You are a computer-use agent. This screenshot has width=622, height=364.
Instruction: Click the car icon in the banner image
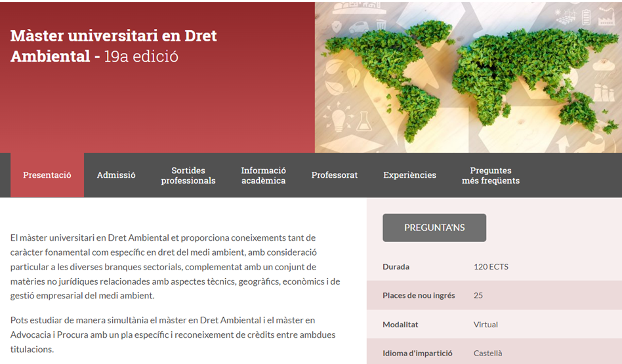point(358,28)
